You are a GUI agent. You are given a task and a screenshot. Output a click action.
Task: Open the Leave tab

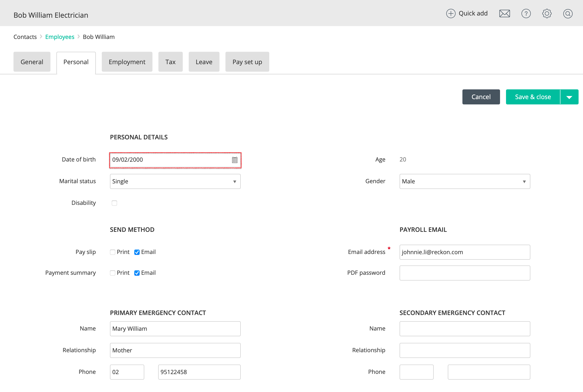click(204, 62)
